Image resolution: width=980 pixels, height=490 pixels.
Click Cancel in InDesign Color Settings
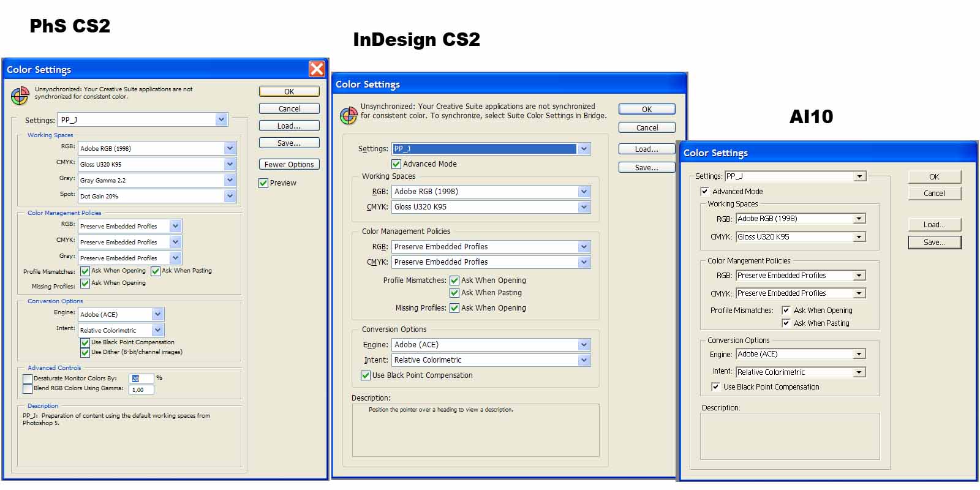tap(647, 127)
